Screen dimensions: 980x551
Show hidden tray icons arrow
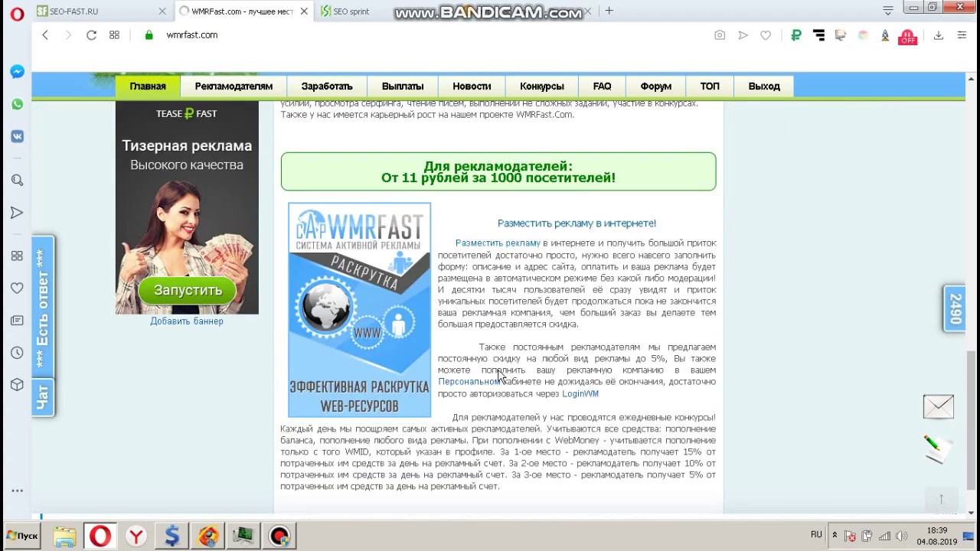(835, 536)
